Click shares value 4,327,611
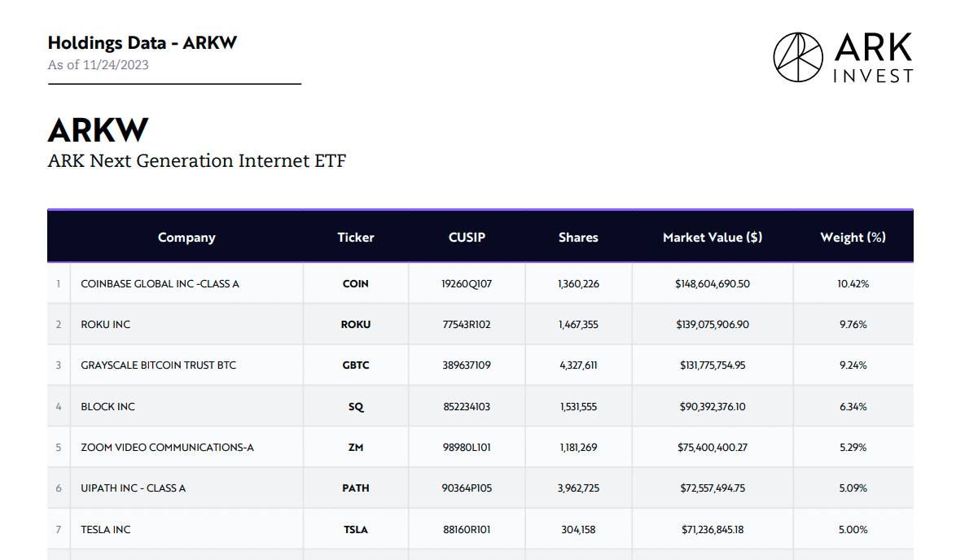The image size is (956, 560). click(x=579, y=365)
